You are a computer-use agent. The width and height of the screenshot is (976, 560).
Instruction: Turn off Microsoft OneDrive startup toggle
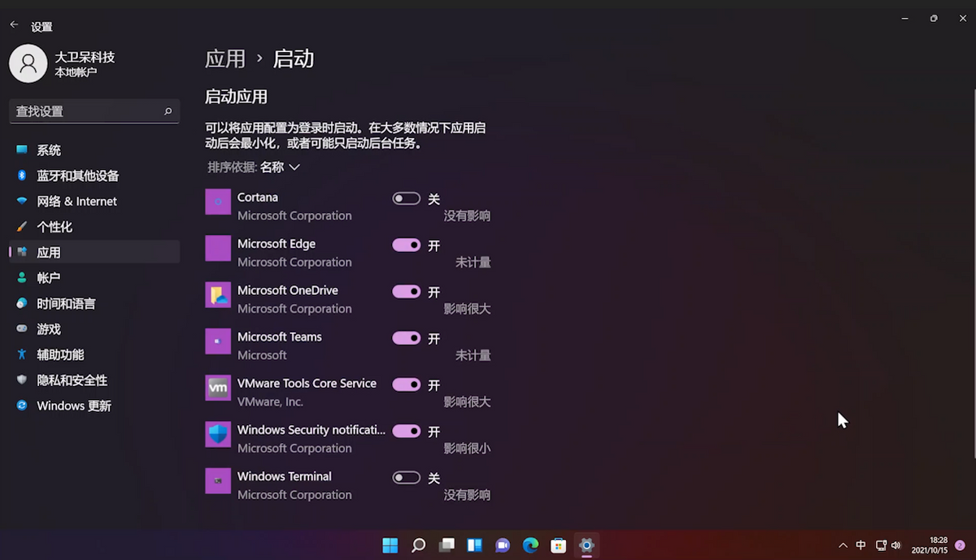[x=407, y=291]
